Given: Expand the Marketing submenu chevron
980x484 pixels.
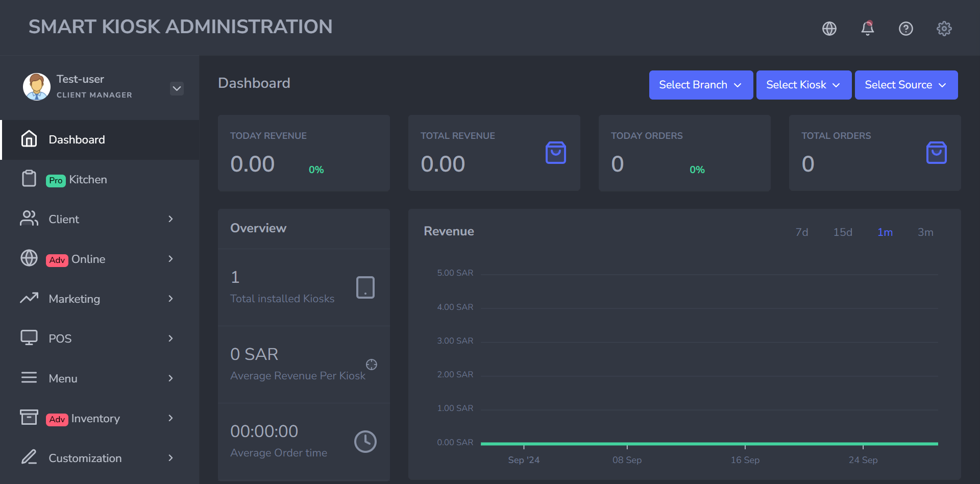Looking at the screenshot, I should pos(171,299).
